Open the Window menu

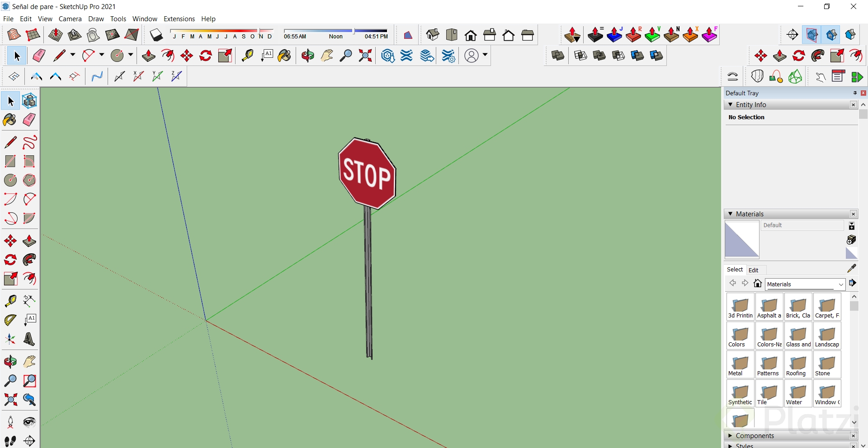pos(145,19)
